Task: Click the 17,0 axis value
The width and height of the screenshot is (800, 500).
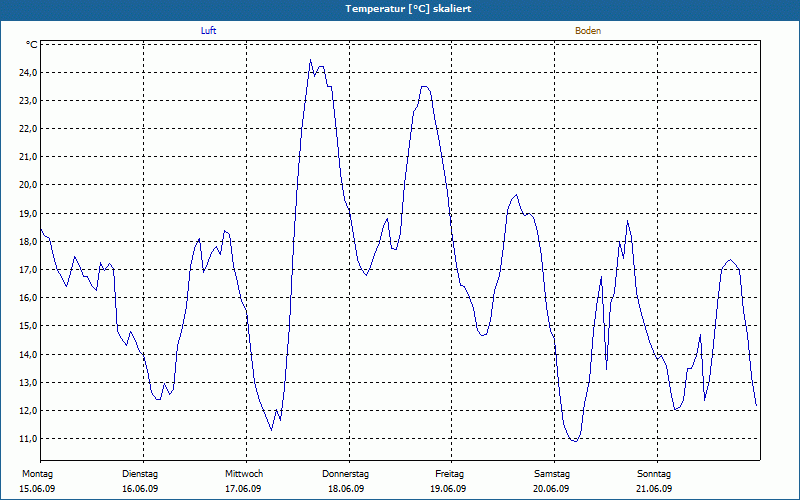Action: pyautogui.click(x=28, y=270)
